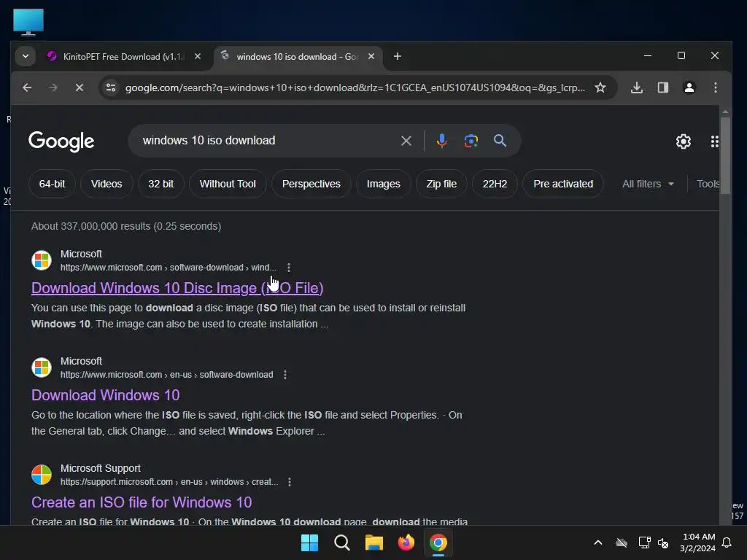Open a new Chrome tab
The width and height of the screenshot is (747, 560).
(x=398, y=56)
